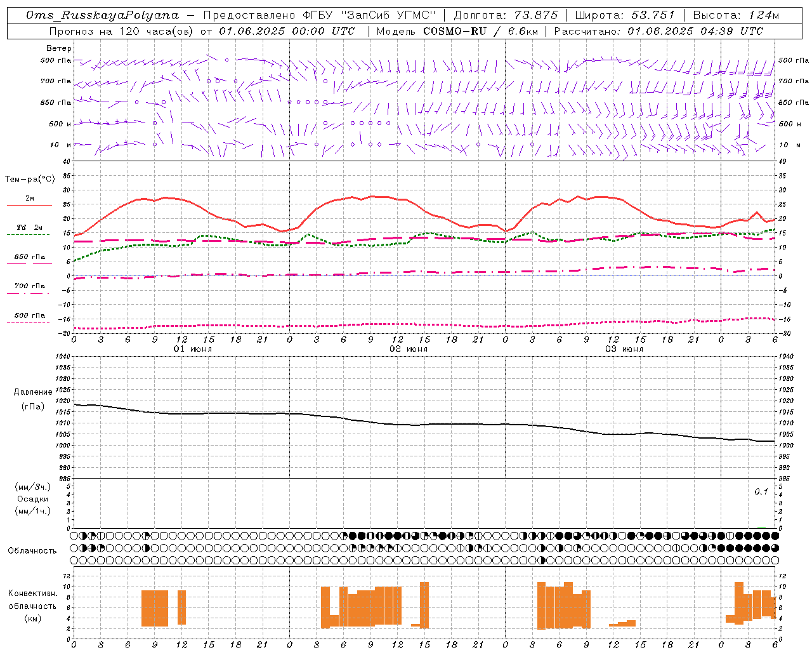The image size is (812, 650).
Task: Click the 500 м wind level label on left
Action: click(x=60, y=124)
